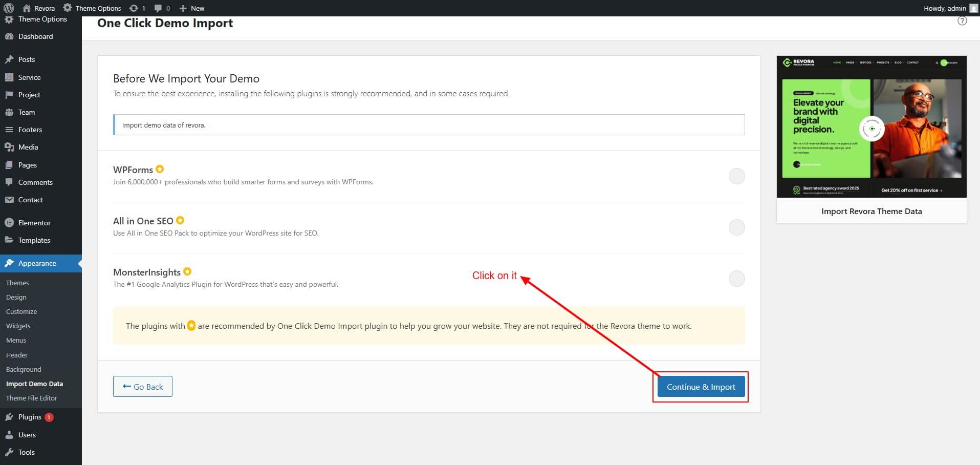Click the Appearance paintbrush icon
980x465 pixels.
pyautogui.click(x=9, y=263)
